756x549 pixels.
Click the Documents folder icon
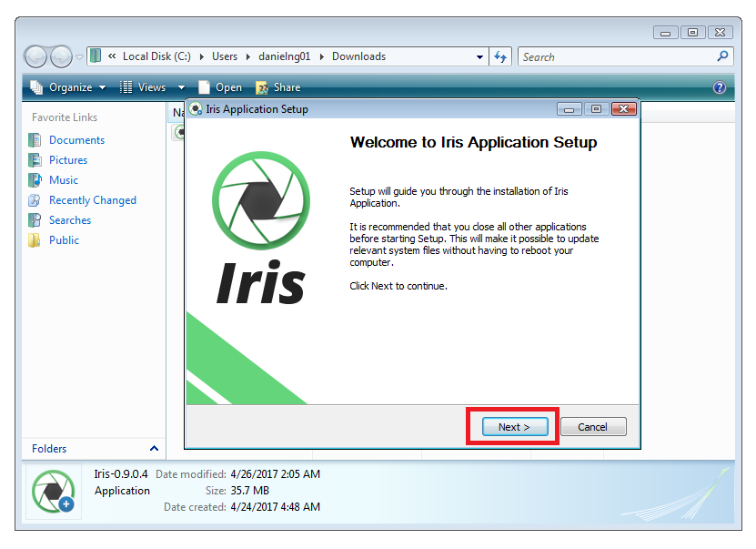pos(35,140)
